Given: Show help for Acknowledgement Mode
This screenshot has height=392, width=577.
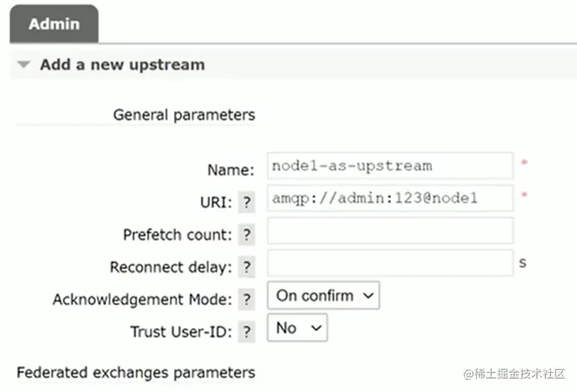Looking at the screenshot, I should (247, 299).
